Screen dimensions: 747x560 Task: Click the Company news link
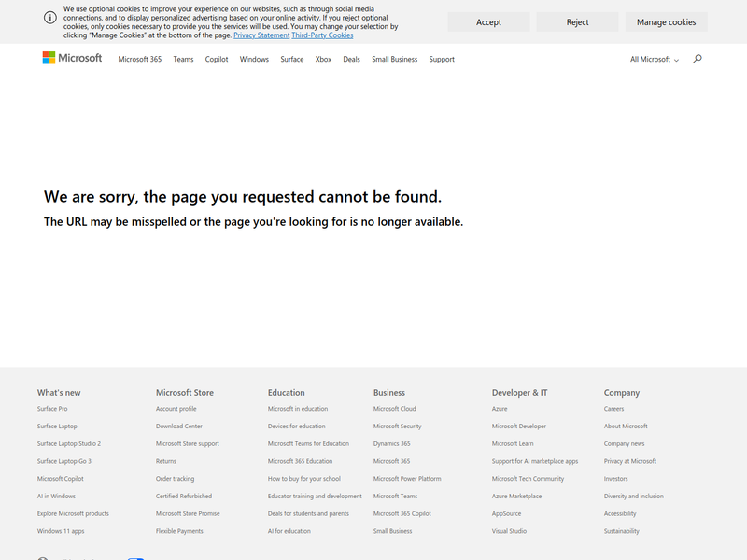(624, 443)
